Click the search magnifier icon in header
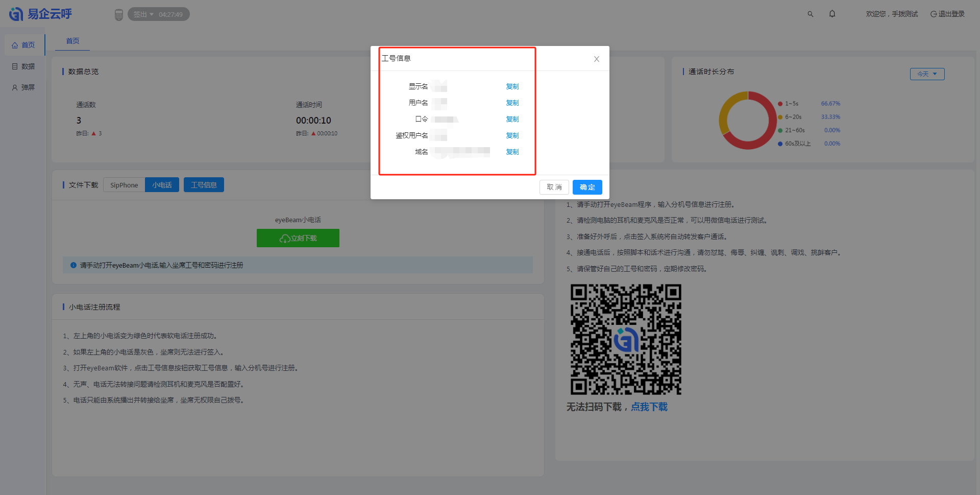980x495 pixels. (x=810, y=14)
